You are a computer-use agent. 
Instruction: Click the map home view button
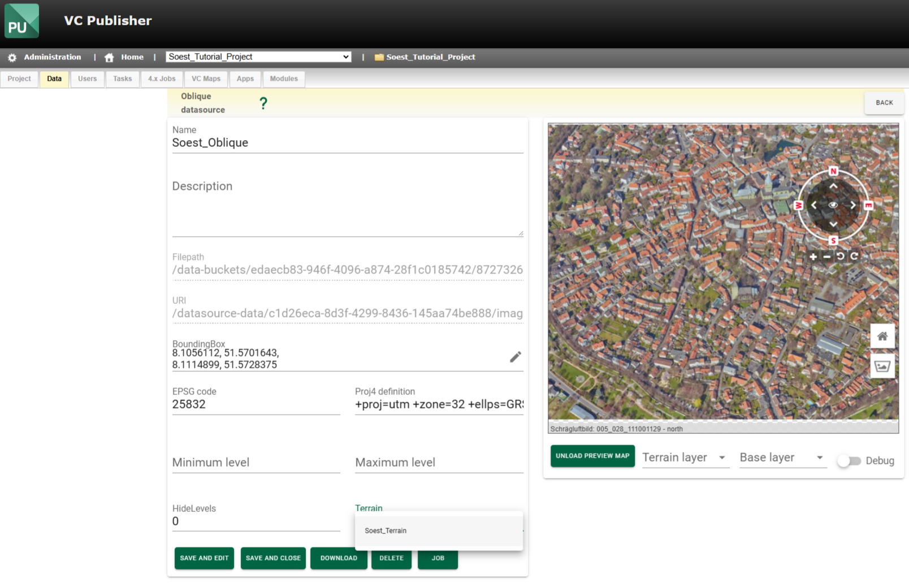click(882, 337)
